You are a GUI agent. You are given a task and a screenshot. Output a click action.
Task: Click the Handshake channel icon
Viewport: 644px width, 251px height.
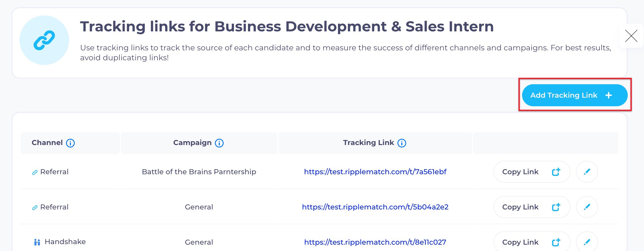(37, 242)
